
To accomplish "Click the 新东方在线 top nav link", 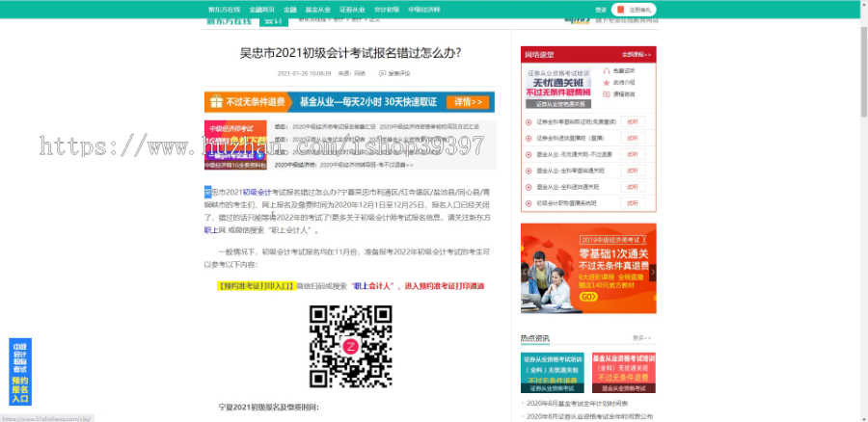I will pos(224,10).
